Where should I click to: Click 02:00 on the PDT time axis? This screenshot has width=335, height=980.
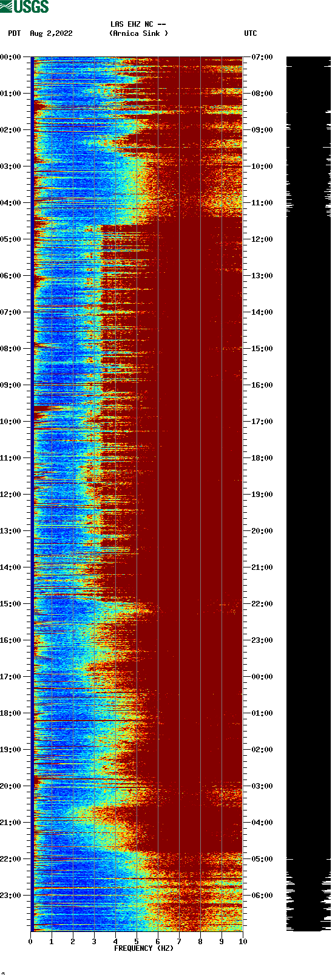click(x=11, y=130)
